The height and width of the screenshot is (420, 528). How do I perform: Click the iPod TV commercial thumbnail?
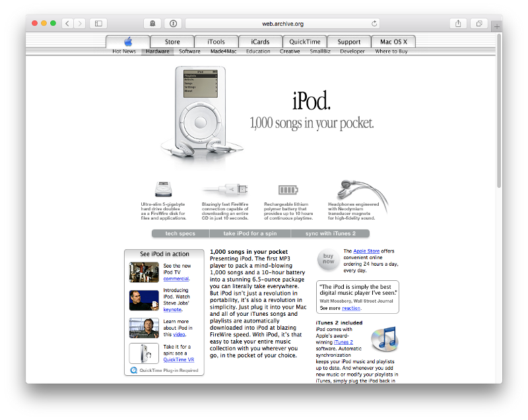click(x=144, y=272)
